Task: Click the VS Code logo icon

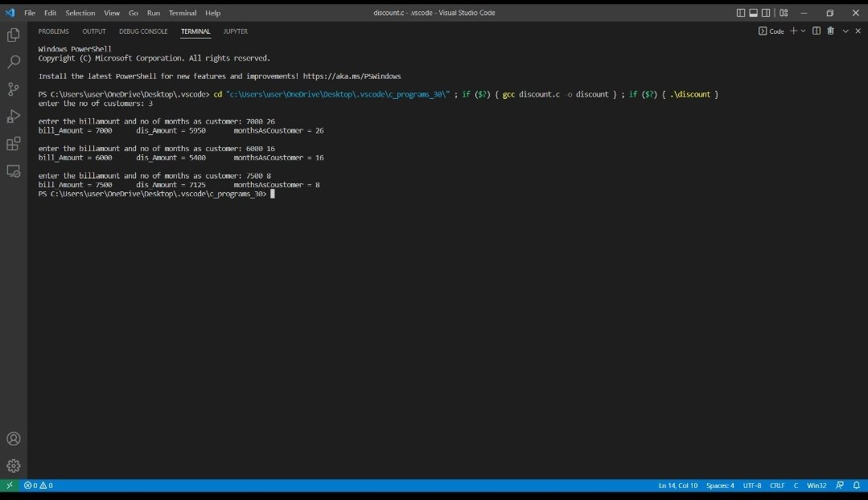Action: tap(10, 12)
